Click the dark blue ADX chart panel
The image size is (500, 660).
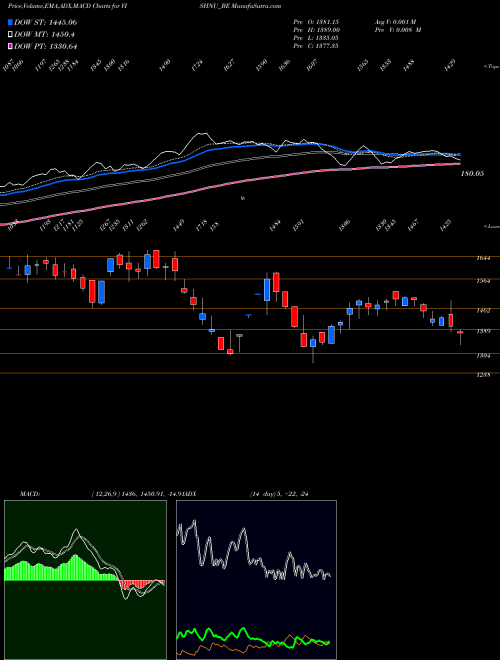[x=256, y=580]
